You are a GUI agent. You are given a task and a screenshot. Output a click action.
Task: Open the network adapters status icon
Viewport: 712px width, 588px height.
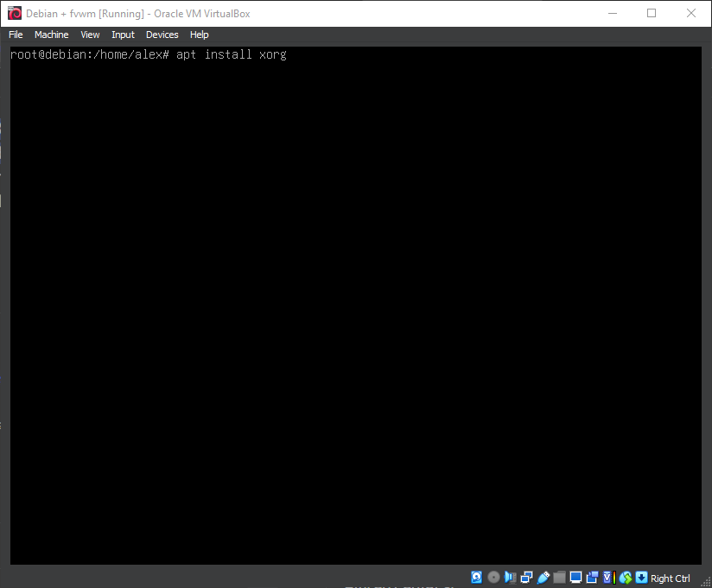coord(526,577)
